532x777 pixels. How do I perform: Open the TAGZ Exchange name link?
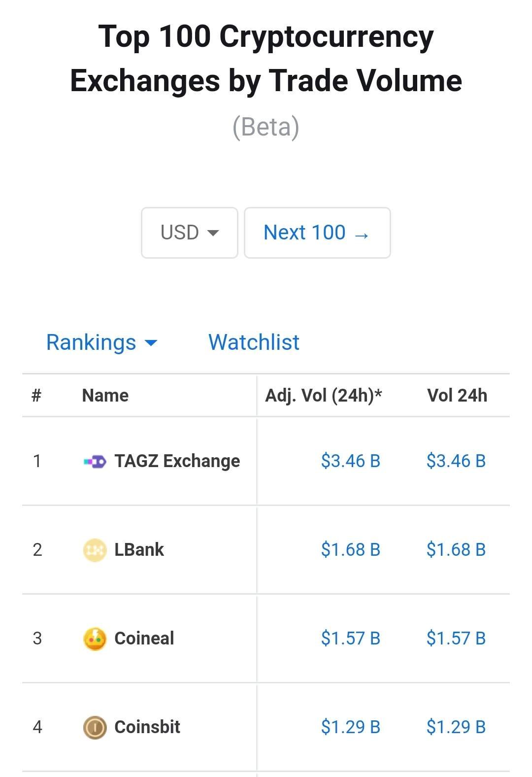(177, 461)
